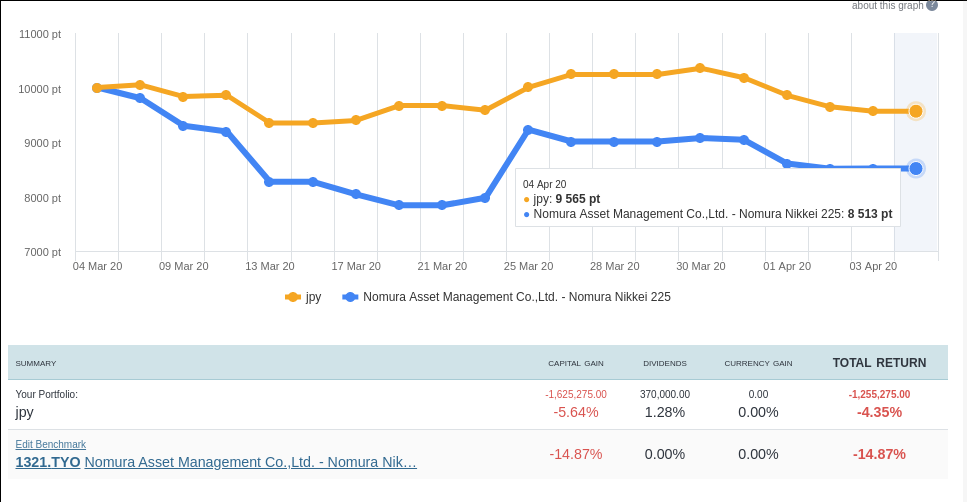This screenshot has width=967, height=502.
Task: Click orange data point above 30 Mar 20
Action: [x=700, y=68]
